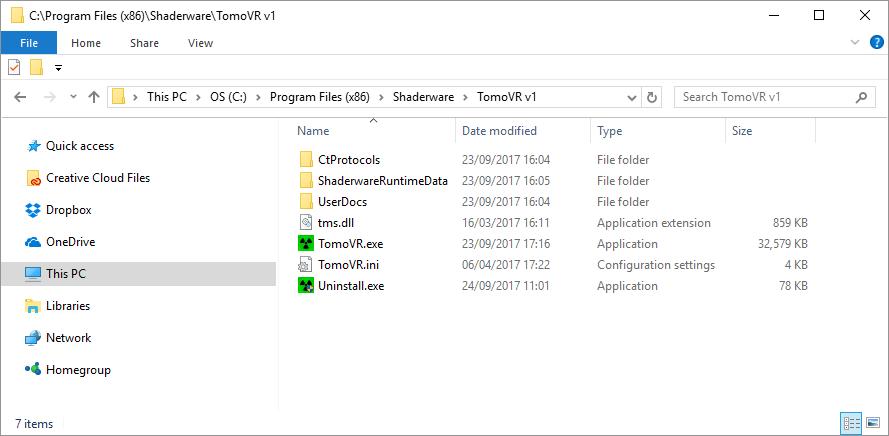Screen dimensions: 889x436
Task: Expand the ribbon using the chevron
Action: click(x=855, y=43)
